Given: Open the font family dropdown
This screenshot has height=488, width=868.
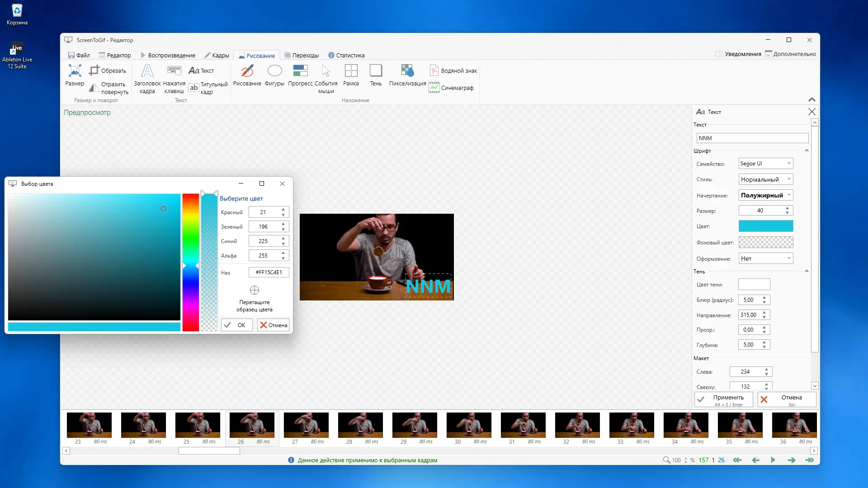Looking at the screenshot, I should tap(766, 164).
